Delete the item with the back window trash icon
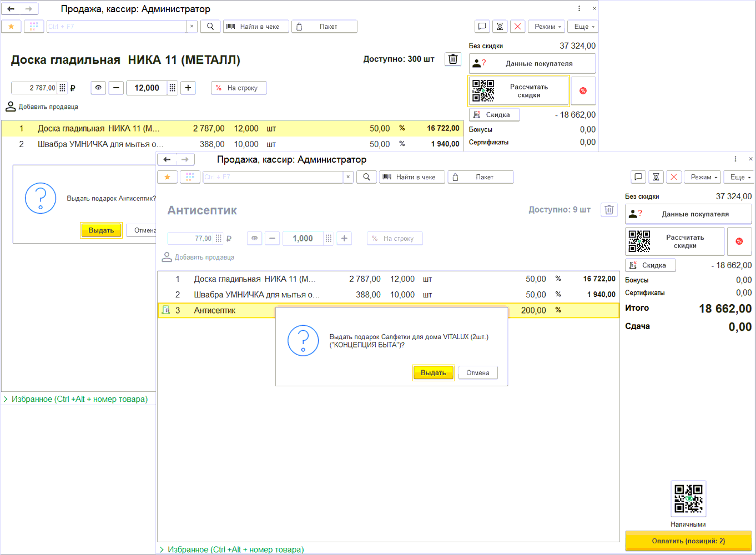This screenshot has height=555, width=756. [453, 59]
